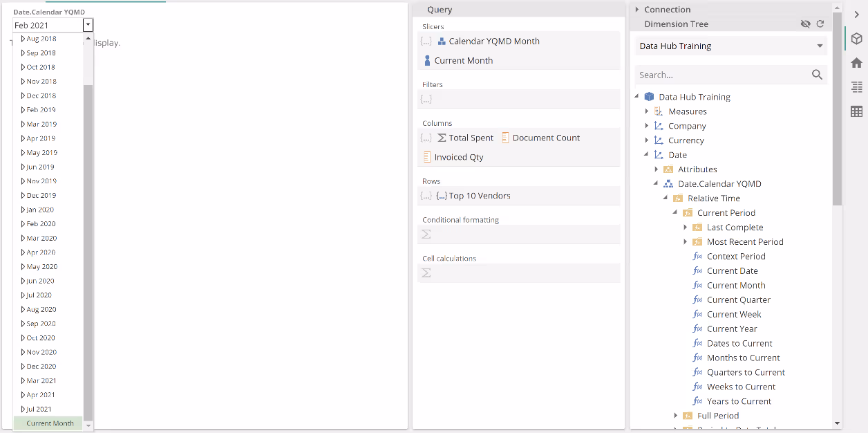Click the sigma icon under Cell calculations
This screenshot has width=868, height=433.
point(426,273)
